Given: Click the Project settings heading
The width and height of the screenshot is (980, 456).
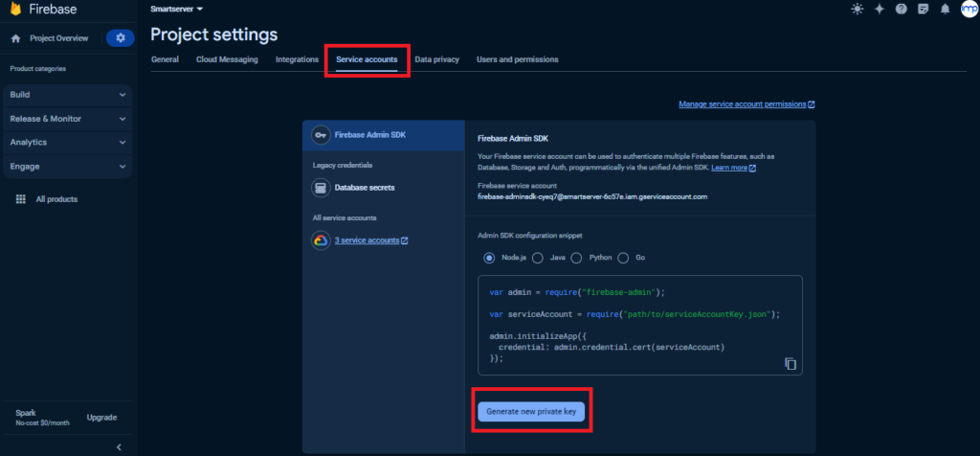Looking at the screenshot, I should click(x=213, y=34).
